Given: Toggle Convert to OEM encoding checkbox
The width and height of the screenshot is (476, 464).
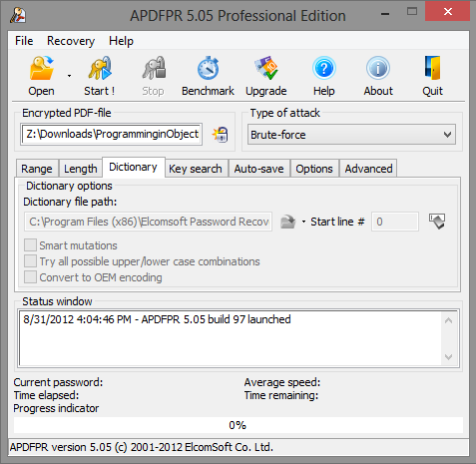Looking at the screenshot, I should point(30,277).
